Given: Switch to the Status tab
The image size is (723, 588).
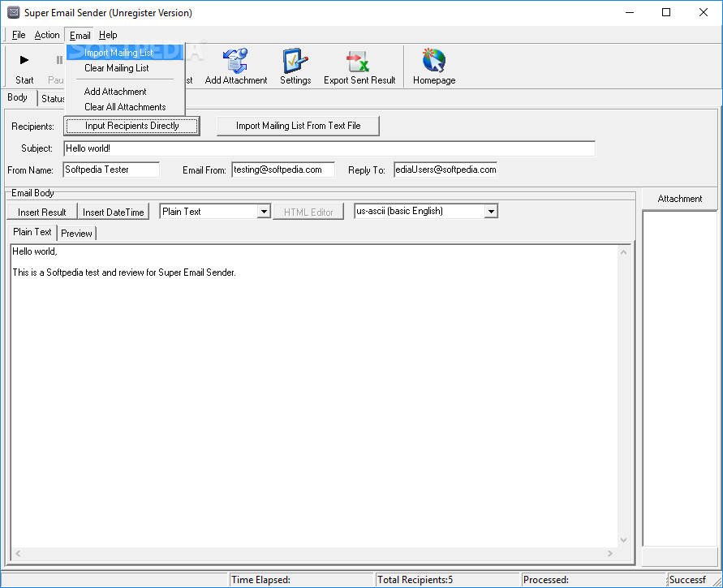Looking at the screenshot, I should coord(52,98).
